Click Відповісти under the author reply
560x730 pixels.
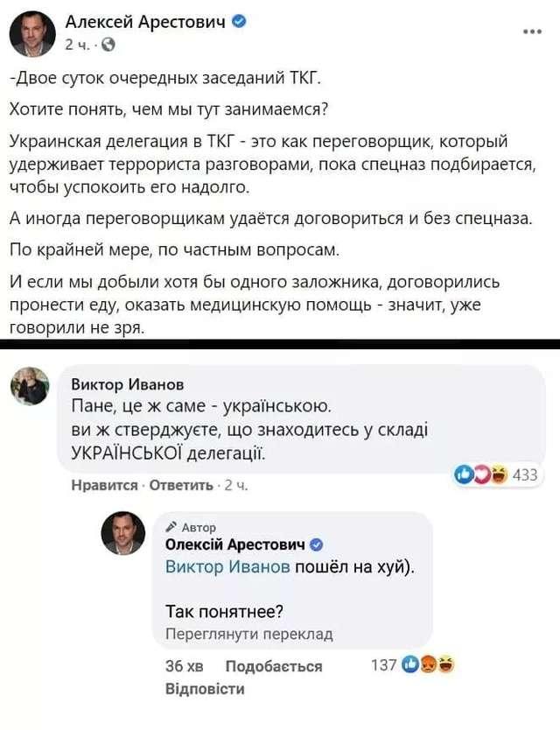point(205,688)
